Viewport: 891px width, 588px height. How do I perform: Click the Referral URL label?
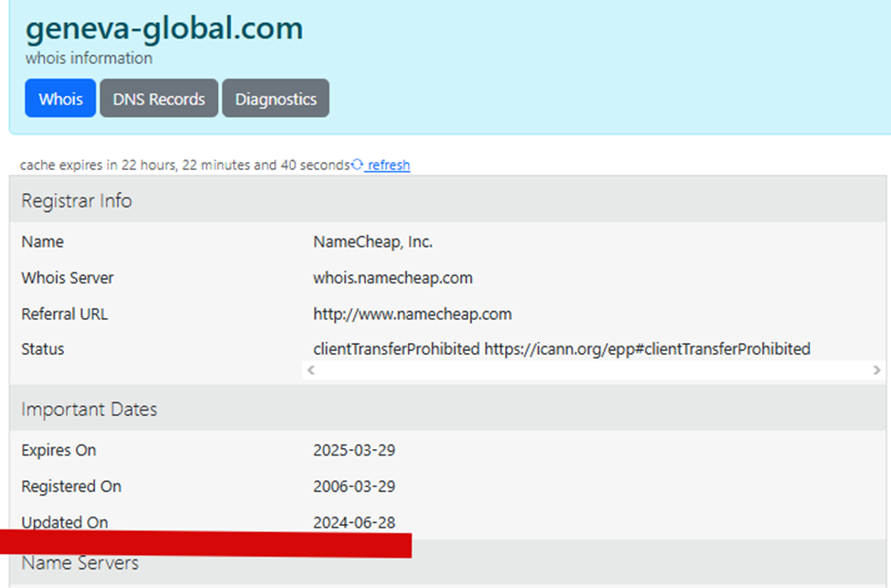[64, 315]
